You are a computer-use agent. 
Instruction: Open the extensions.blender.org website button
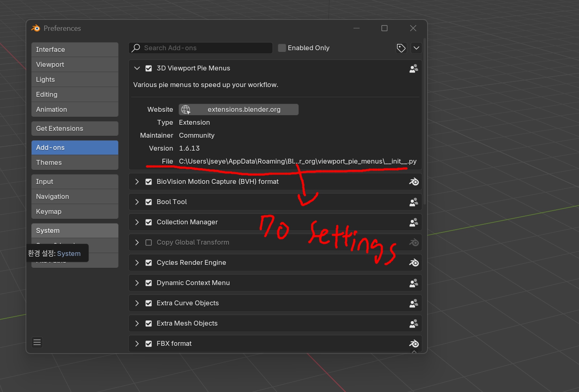tap(238, 109)
